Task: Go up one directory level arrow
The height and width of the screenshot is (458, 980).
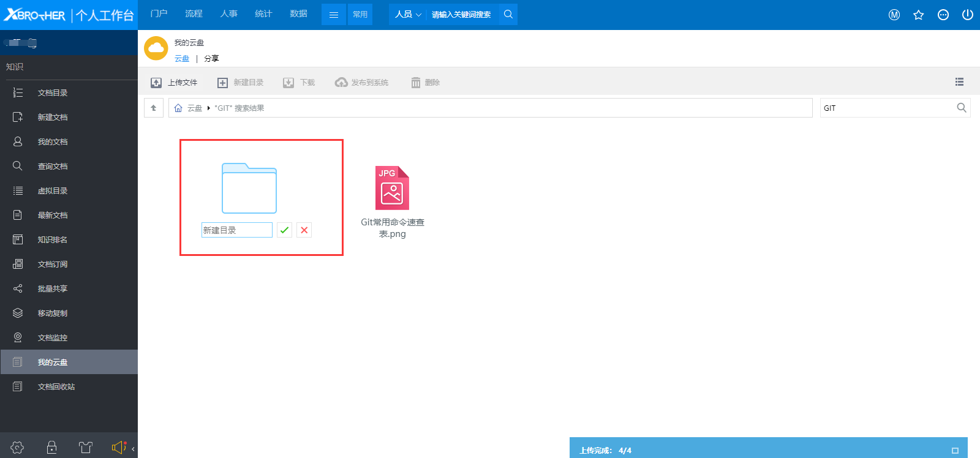Action: pos(154,108)
